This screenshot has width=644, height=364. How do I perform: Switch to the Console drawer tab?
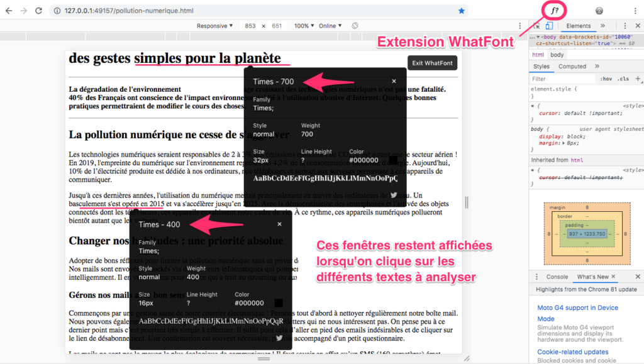[557, 277]
